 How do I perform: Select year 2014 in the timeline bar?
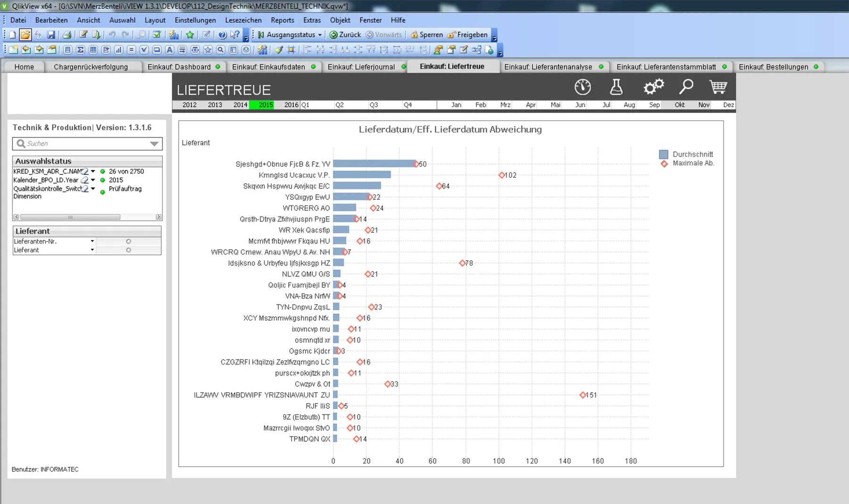click(241, 105)
